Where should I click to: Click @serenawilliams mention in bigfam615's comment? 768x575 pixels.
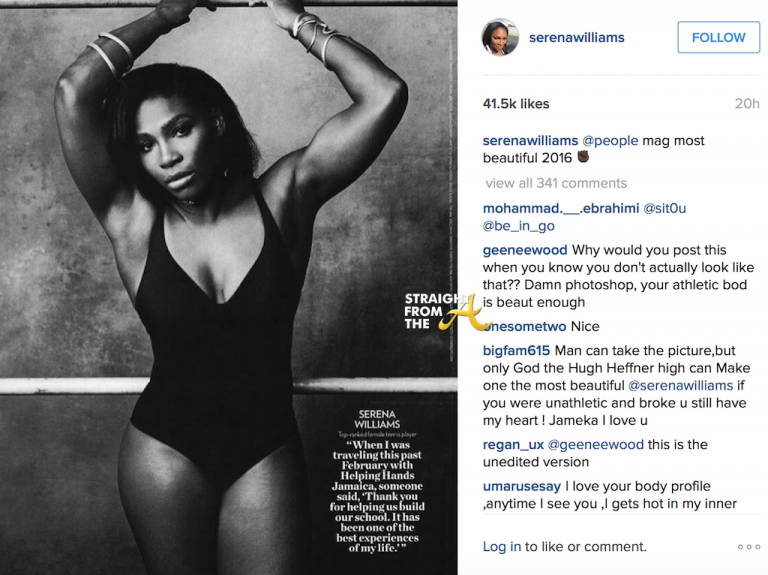(685, 386)
